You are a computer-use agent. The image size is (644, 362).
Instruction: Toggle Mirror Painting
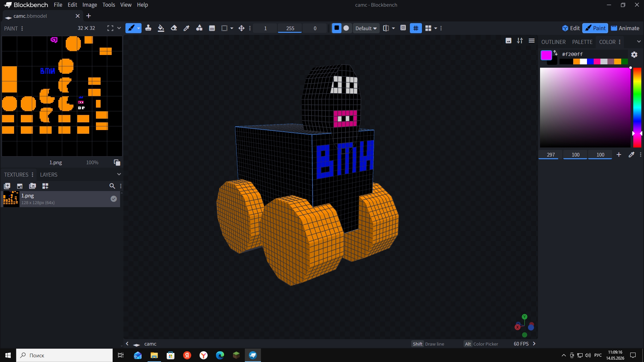(386, 28)
